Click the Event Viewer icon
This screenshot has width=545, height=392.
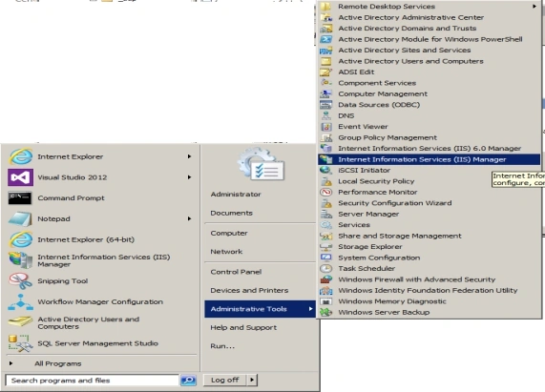click(x=326, y=127)
